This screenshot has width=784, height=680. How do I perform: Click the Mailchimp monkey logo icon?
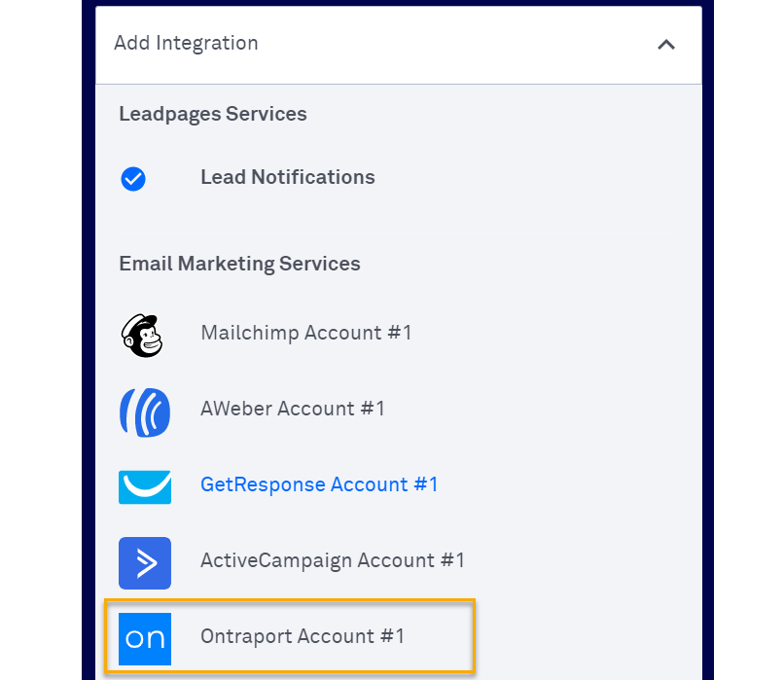tap(144, 334)
